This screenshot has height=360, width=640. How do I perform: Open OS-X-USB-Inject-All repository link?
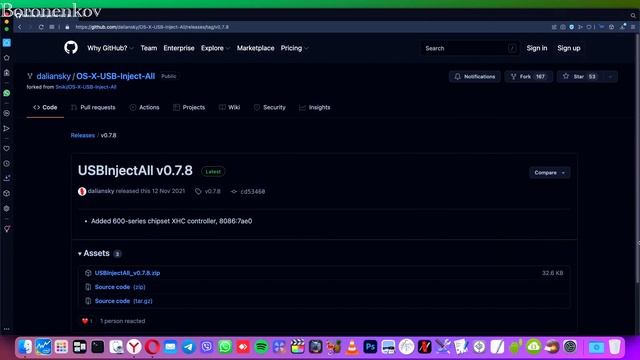coord(116,76)
